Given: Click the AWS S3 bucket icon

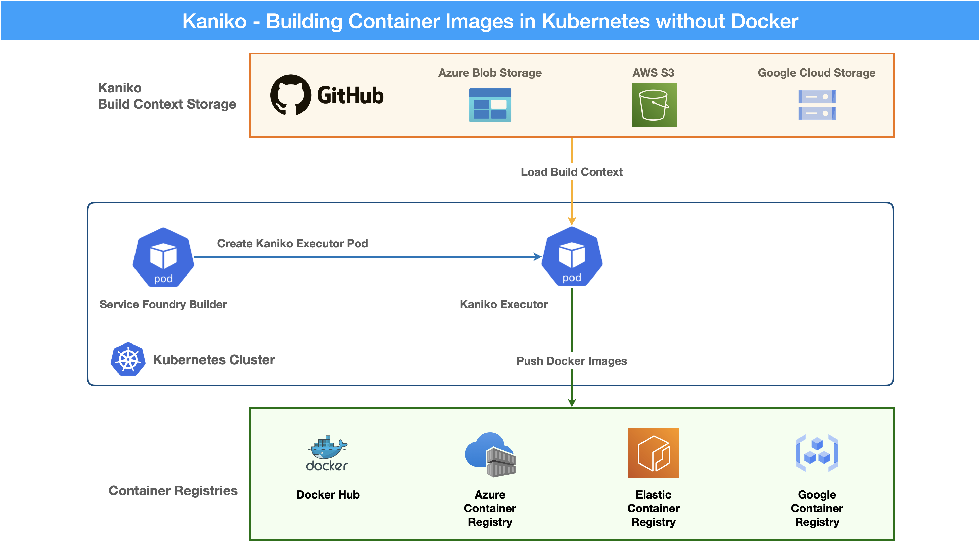Looking at the screenshot, I should (654, 105).
